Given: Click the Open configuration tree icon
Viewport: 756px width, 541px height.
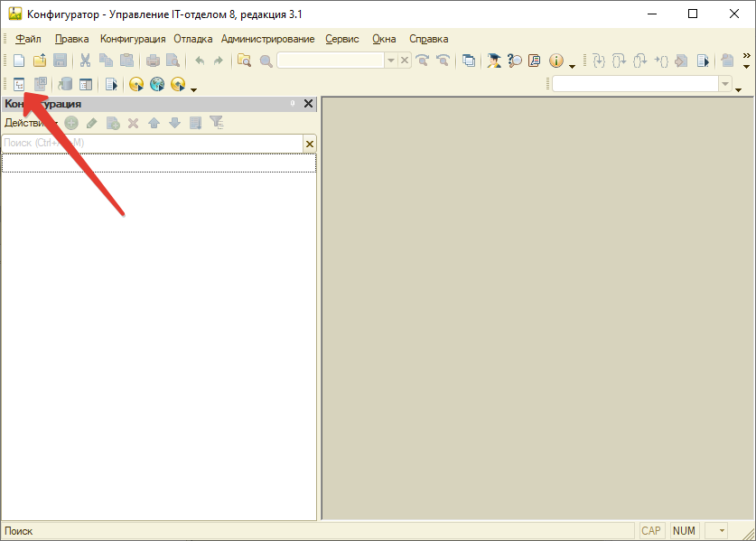Looking at the screenshot, I should (x=19, y=84).
